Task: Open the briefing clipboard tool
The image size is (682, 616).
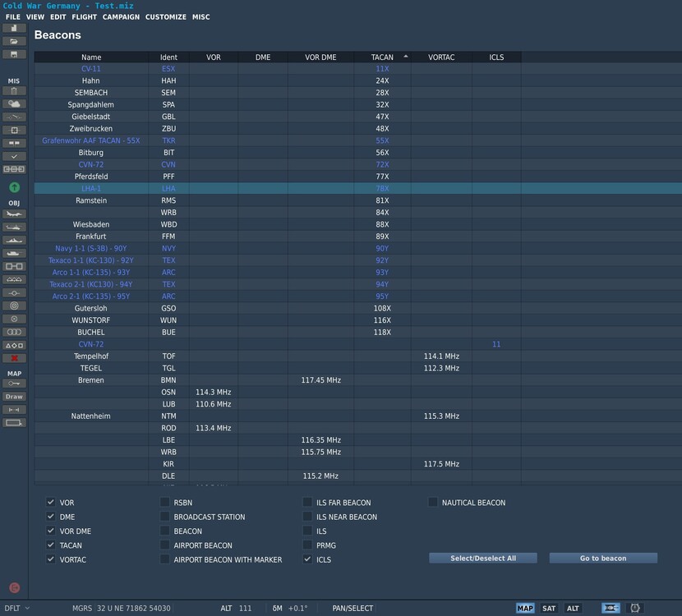Action: 14,91
